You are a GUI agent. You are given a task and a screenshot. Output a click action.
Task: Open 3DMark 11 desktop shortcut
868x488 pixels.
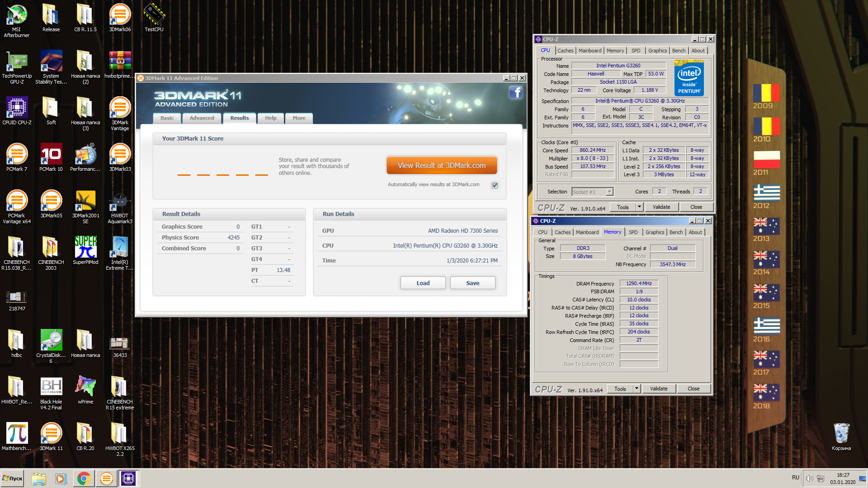51,436
